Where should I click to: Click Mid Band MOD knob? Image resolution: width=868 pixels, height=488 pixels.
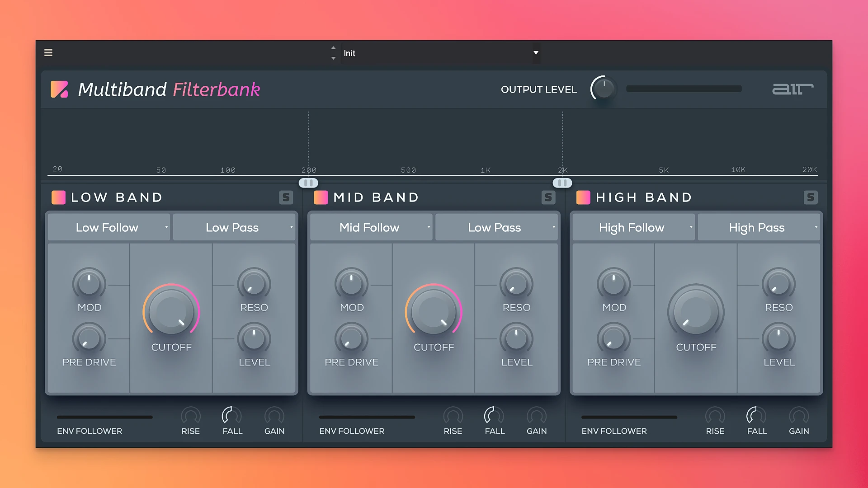click(351, 284)
